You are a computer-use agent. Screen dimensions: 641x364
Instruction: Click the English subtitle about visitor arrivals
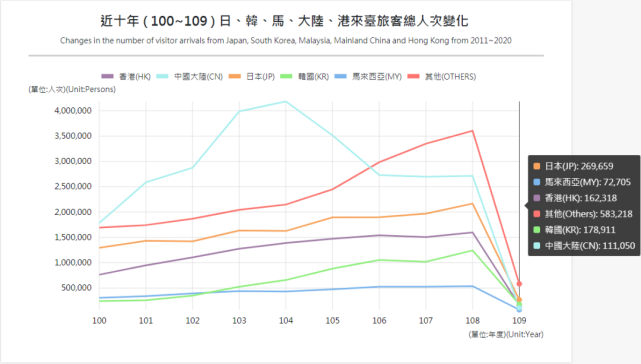coord(286,40)
